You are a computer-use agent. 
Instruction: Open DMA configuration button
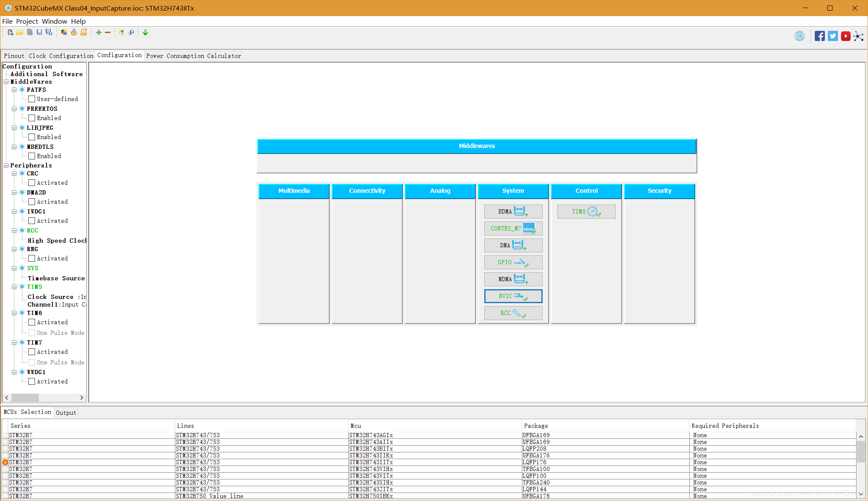click(x=513, y=245)
